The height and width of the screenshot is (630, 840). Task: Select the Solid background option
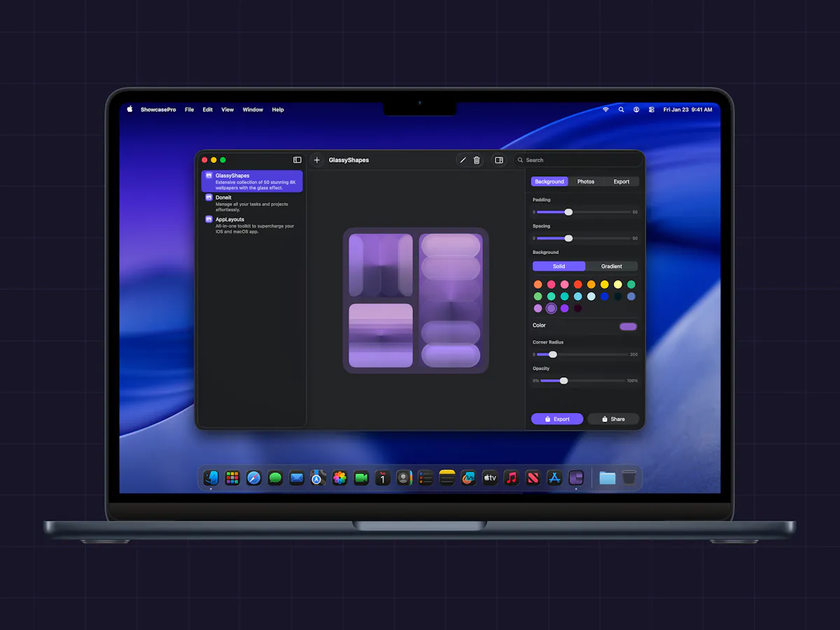pyautogui.click(x=559, y=266)
